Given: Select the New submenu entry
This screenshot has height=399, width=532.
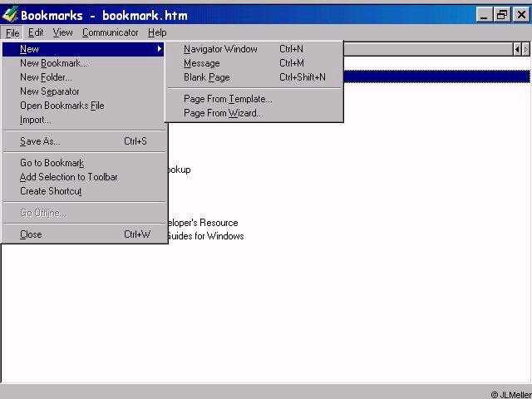Looking at the screenshot, I should click(x=83, y=49).
